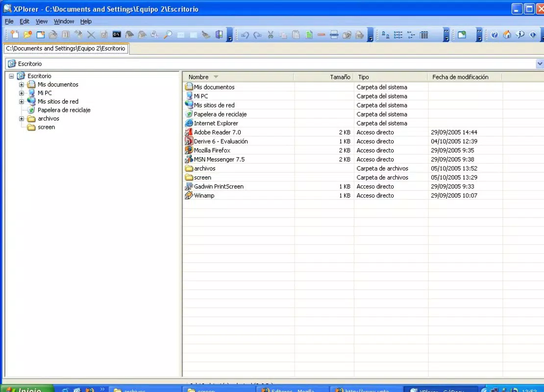Screen dimensions: 544x392
Task: Switch to list view icon
Action: [x=411, y=35]
